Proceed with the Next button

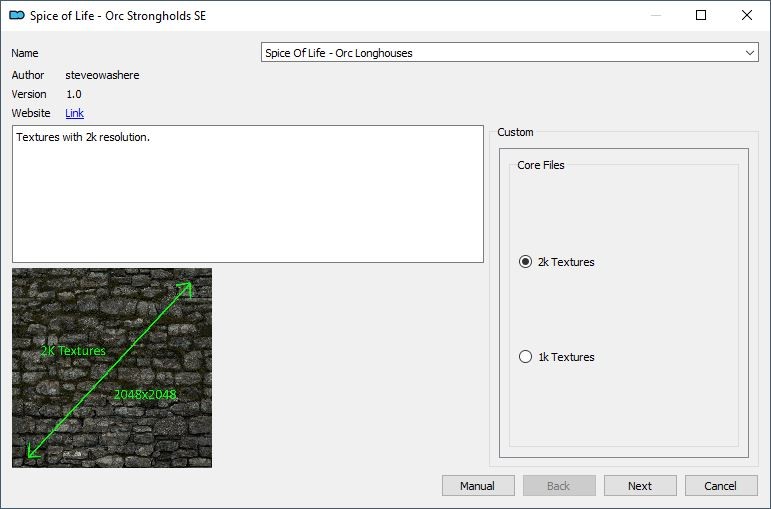640,486
